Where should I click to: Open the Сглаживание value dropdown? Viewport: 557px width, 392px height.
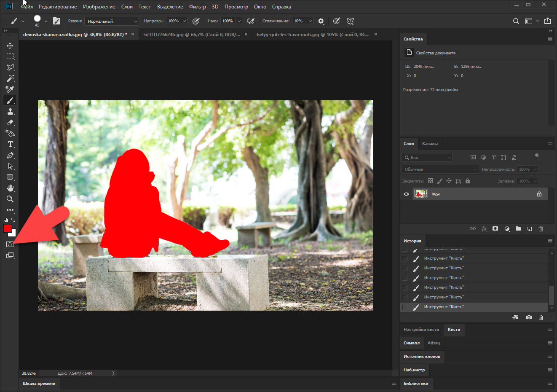310,21
